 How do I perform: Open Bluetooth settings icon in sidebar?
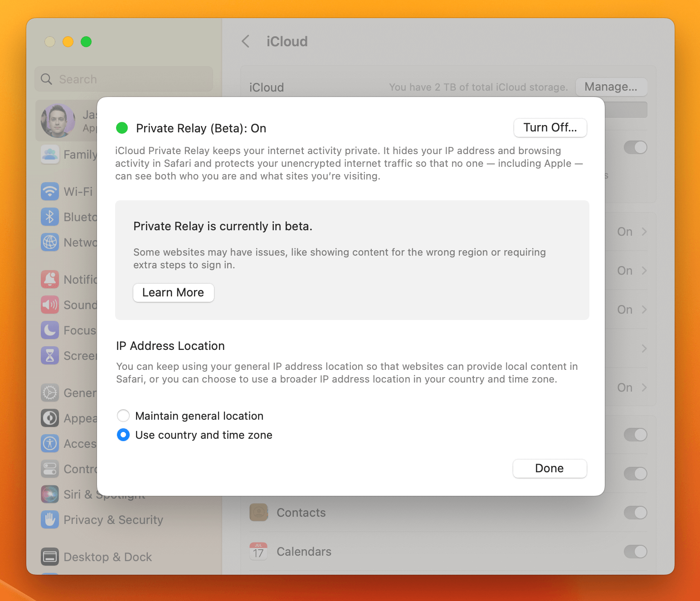click(50, 217)
